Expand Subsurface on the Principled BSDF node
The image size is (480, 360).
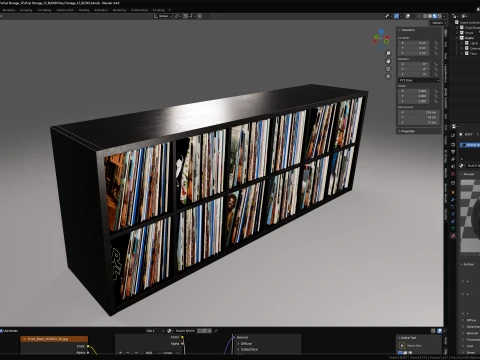[238, 349]
